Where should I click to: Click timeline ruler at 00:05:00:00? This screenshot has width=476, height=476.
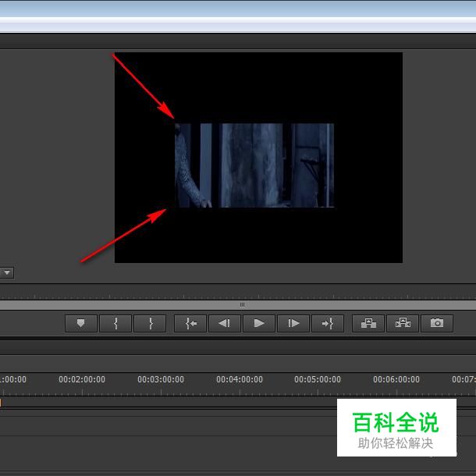click(318, 379)
